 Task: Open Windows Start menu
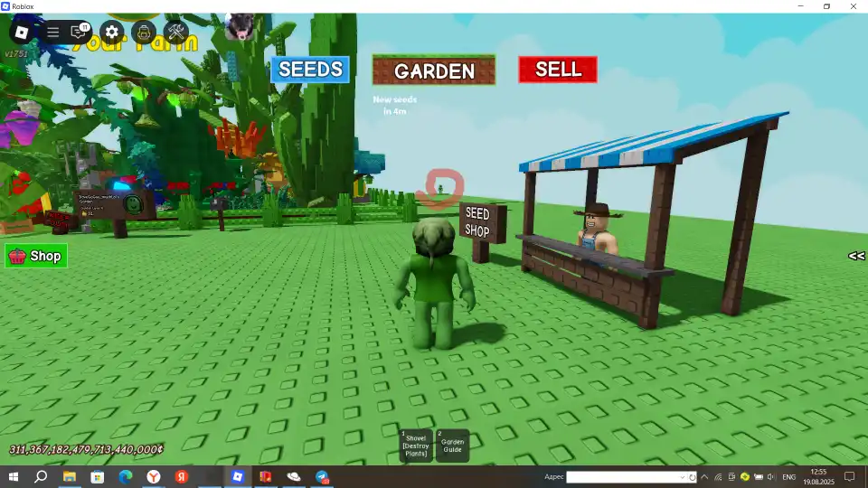point(14,477)
